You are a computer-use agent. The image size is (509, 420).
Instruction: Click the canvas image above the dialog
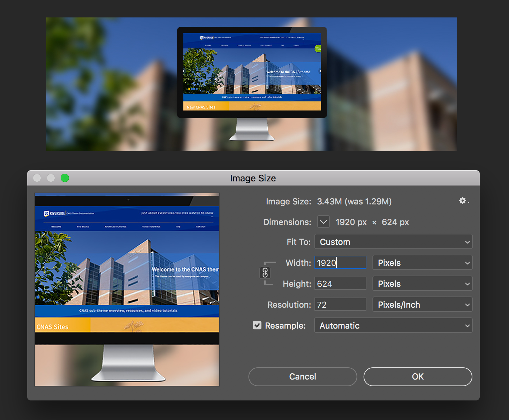coord(251,84)
